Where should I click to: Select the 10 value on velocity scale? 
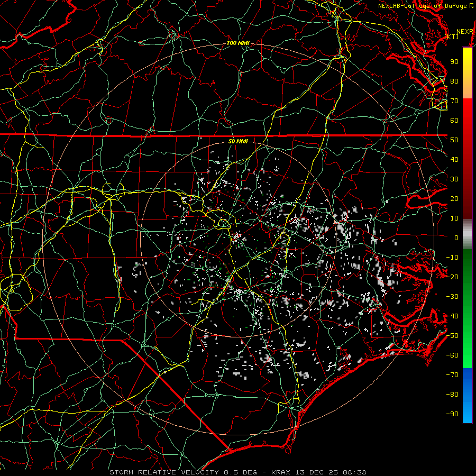tap(454, 218)
